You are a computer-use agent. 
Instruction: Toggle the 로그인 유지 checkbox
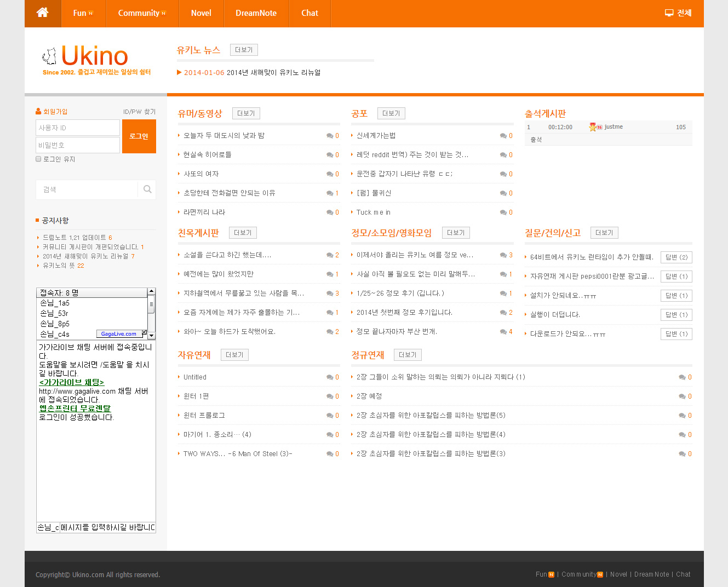(38, 159)
